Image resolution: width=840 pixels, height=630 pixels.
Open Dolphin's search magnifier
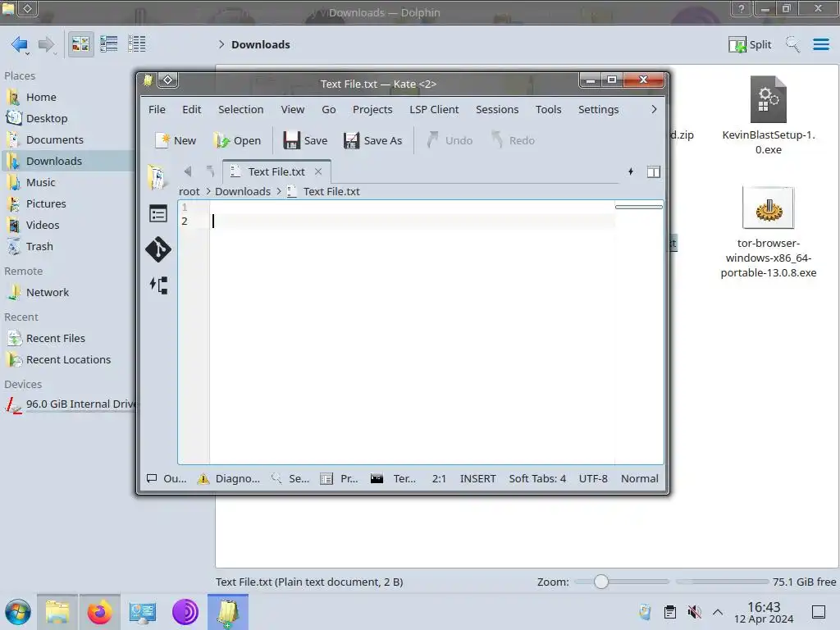(x=793, y=44)
